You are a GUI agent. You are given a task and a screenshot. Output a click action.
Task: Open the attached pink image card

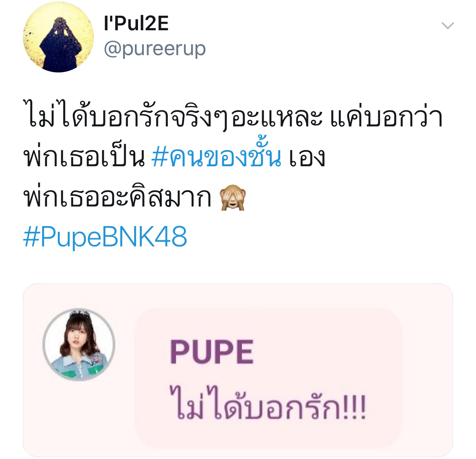pyautogui.click(x=238, y=370)
